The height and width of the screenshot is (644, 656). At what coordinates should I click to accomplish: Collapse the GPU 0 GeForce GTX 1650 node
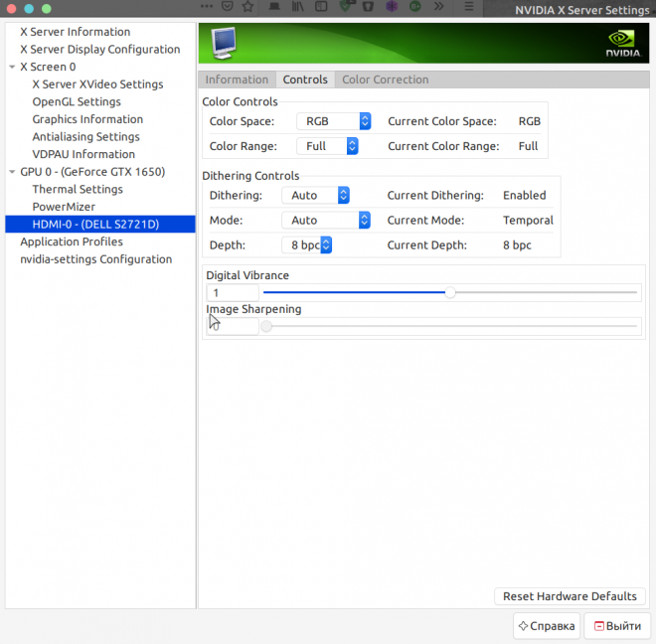12,172
